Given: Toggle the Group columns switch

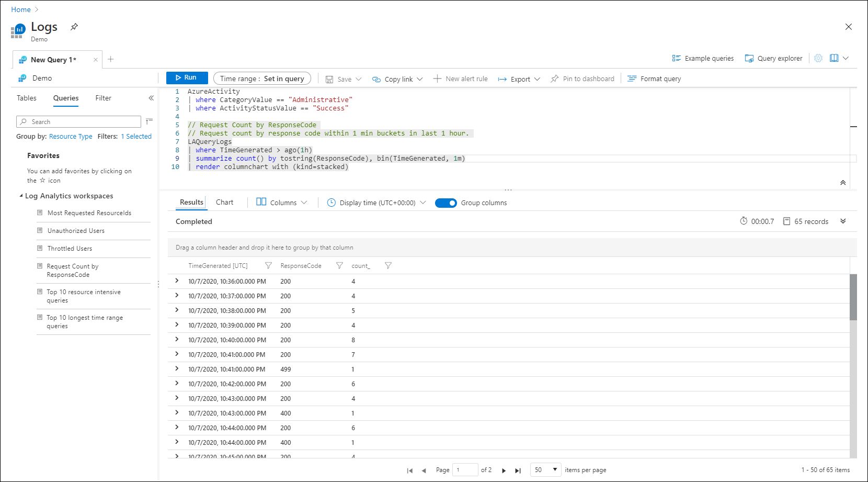Looking at the screenshot, I should (446, 203).
